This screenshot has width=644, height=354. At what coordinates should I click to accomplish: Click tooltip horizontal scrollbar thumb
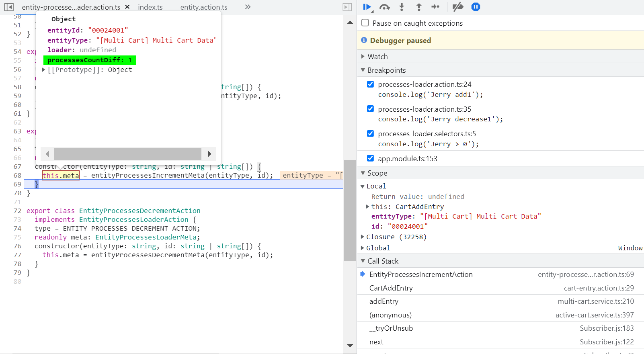[x=128, y=154]
